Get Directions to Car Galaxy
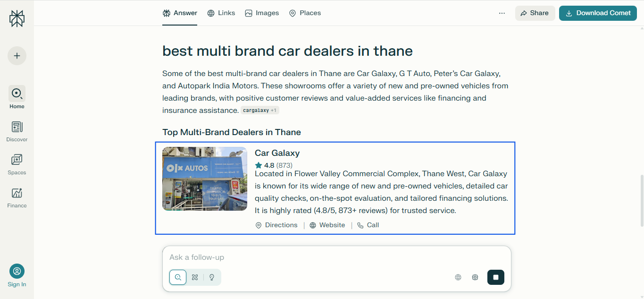 276,225
